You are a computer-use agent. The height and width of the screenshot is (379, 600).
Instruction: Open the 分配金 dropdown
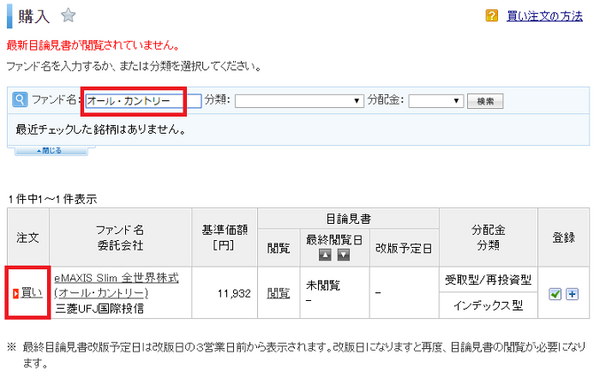pyautogui.click(x=436, y=101)
